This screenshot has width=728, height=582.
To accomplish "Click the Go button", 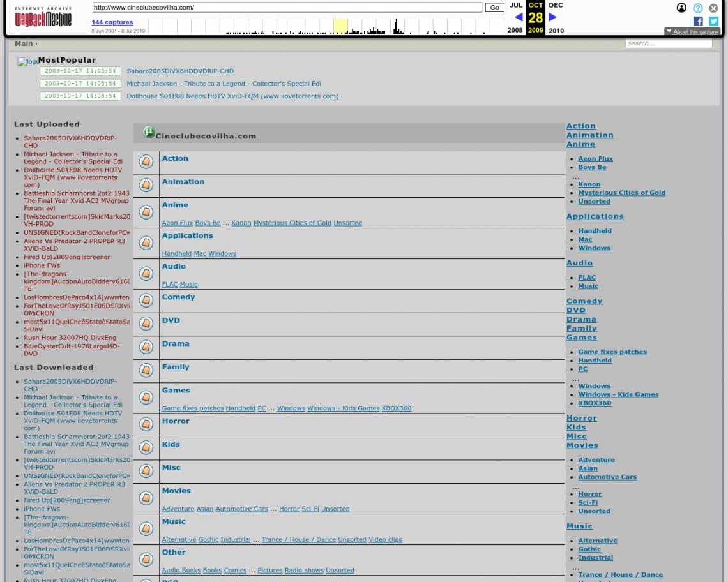I will 494,8.
